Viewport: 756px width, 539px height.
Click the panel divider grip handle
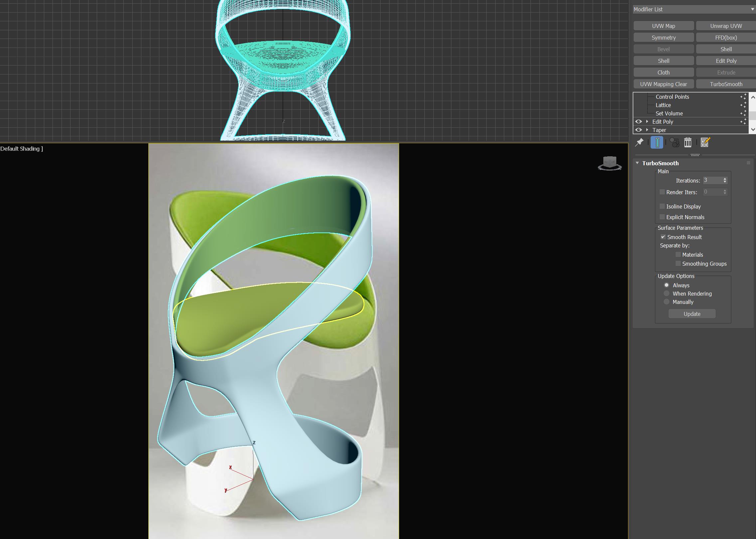pos(695,155)
